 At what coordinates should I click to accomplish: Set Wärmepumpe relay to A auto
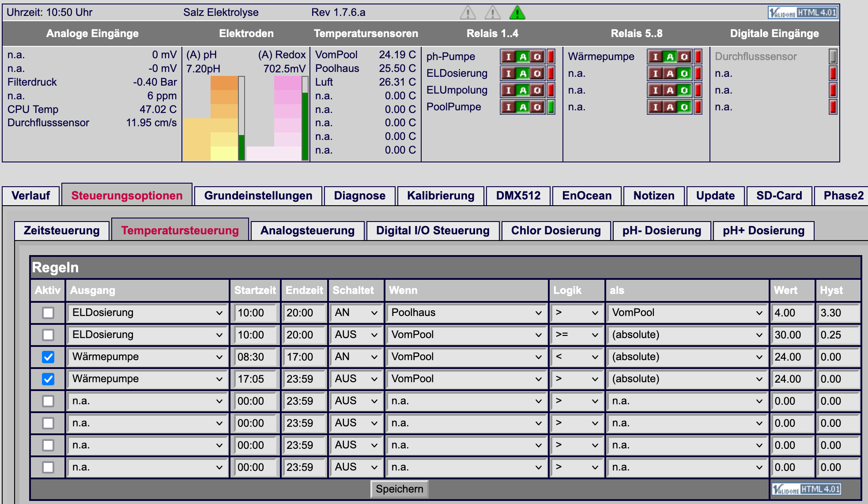point(670,56)
